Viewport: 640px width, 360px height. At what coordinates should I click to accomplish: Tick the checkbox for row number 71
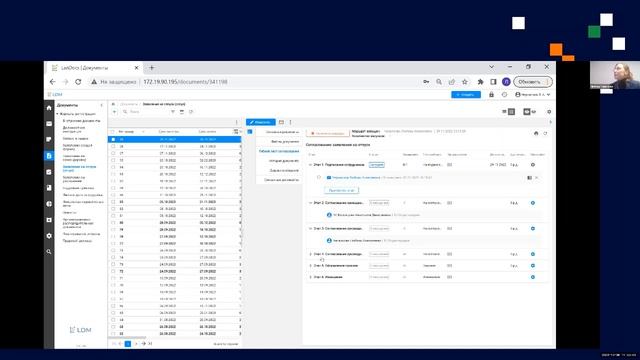(x=113, y=278)
